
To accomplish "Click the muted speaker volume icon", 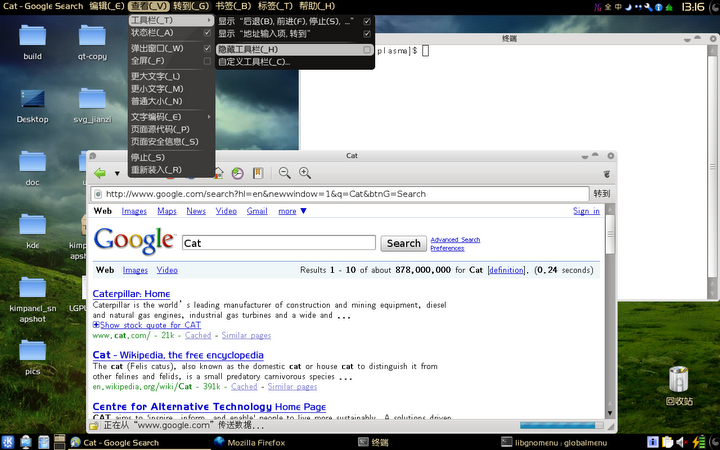I will tap(682, 442).
